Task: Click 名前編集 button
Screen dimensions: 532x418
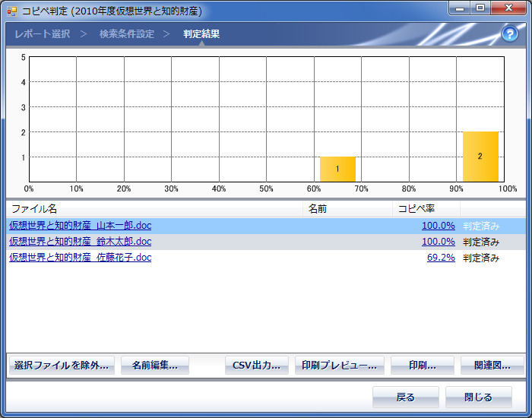Action: [x=155, y=366]
